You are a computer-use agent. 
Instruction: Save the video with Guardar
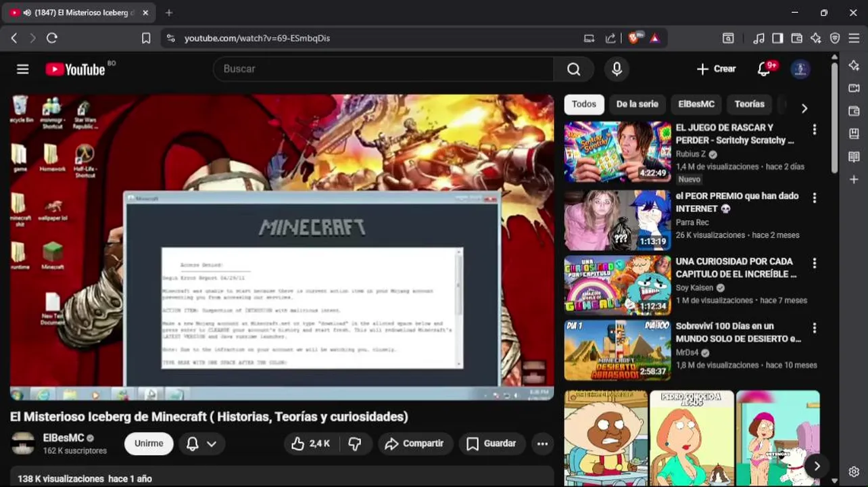coord(491,444)
